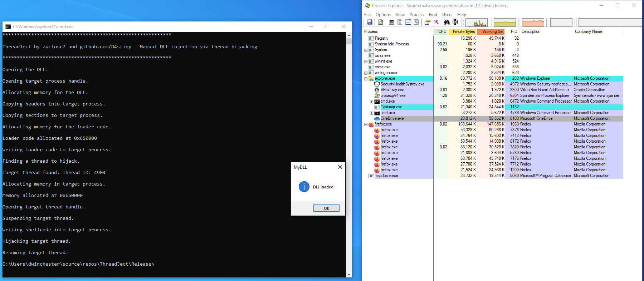Select the explorer.exe folder icon row
Screen dimensions: 644x281
(371, 78)
